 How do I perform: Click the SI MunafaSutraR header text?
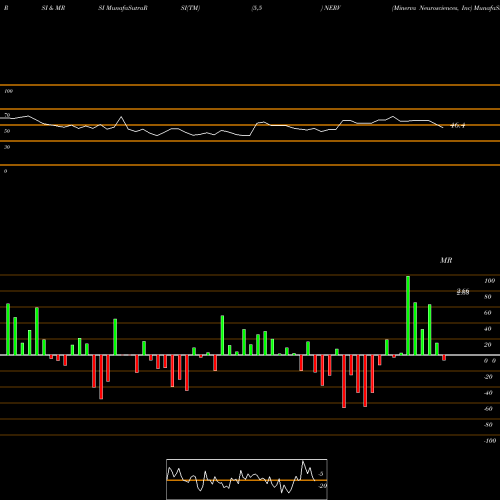pos(123,8)
